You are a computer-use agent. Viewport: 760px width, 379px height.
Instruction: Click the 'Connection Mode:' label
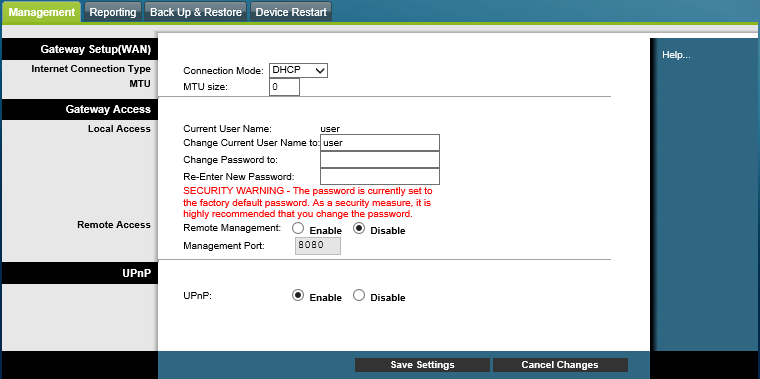pos(223,71)
